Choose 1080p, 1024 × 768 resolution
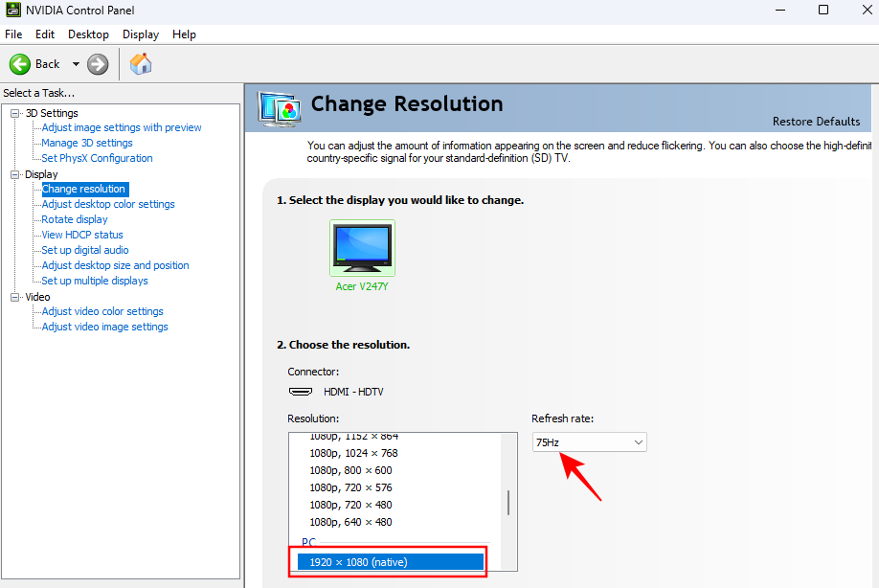Image resolution: width=879 pixels, height=588 pixels. click(353, 453)
